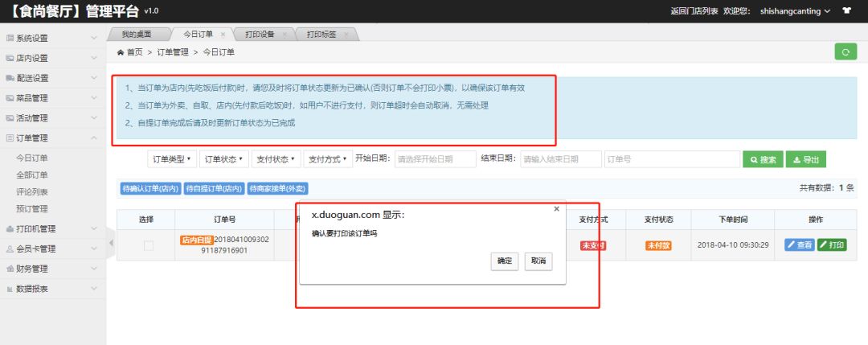Screen dimensions: 868x345
Task: Filter by 待确认订单(店内)
Action: pos(150,189)
